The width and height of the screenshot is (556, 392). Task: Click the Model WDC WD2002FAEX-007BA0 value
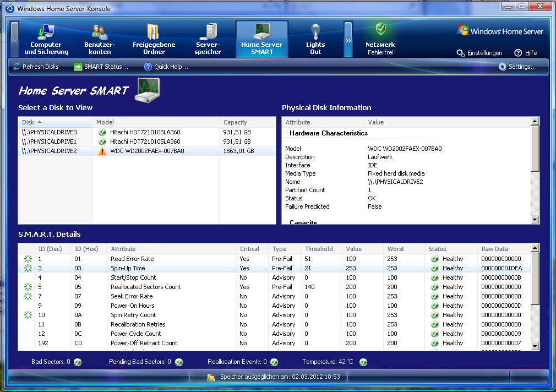click(405, 149)
